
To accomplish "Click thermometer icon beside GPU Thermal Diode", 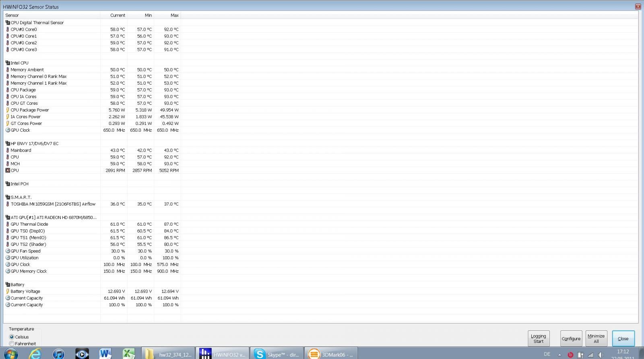I will coord(8,224).
